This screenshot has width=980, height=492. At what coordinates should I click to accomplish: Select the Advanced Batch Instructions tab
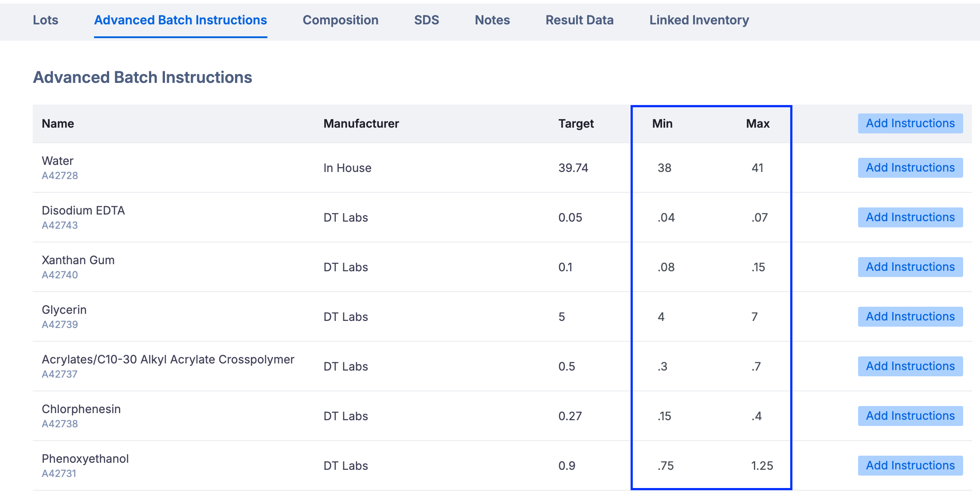pyautogui.click(x=180, y=20)
